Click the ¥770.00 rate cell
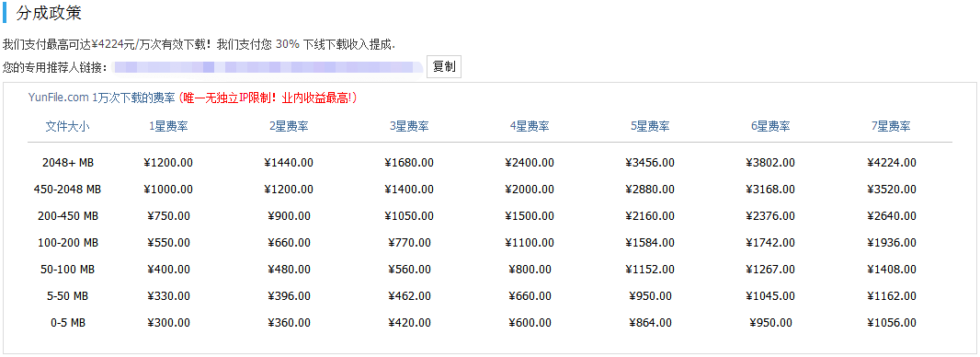Viewport: 980px width, 357px height. coord(409,243)
